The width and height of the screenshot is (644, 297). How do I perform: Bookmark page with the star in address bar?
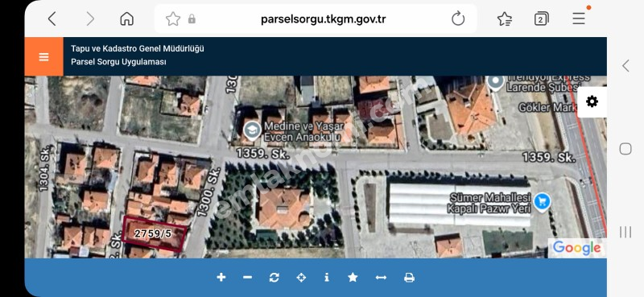click(173, 19)
